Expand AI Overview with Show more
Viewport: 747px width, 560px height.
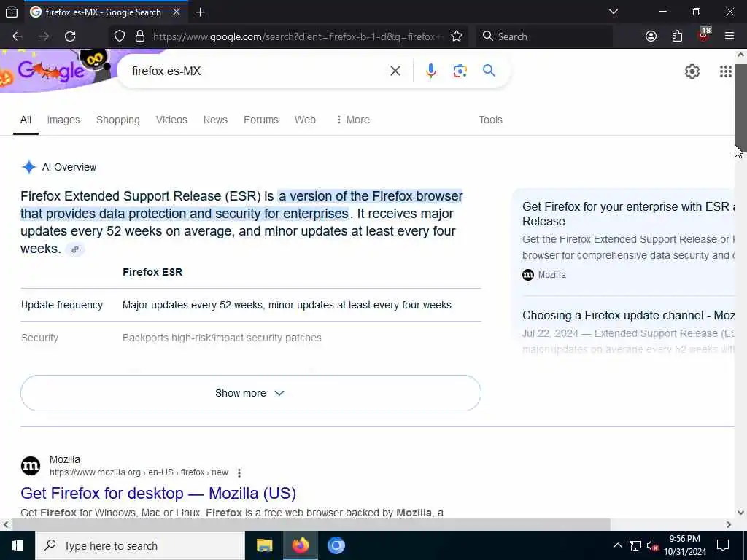click(251, 393)
